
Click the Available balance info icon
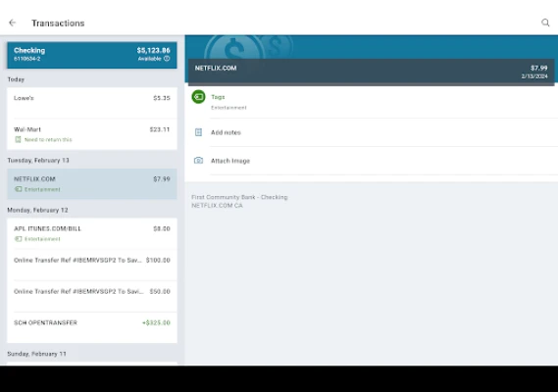pos(167,59)
